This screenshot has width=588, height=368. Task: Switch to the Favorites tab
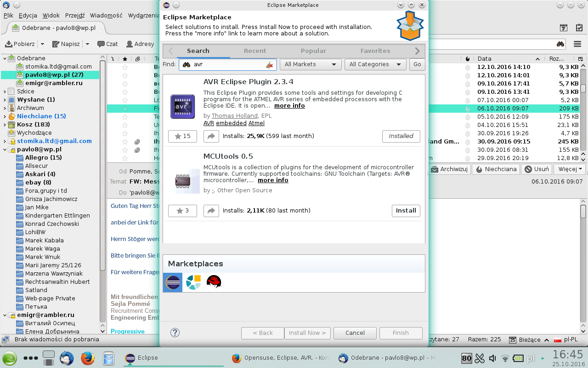point(375,51)
